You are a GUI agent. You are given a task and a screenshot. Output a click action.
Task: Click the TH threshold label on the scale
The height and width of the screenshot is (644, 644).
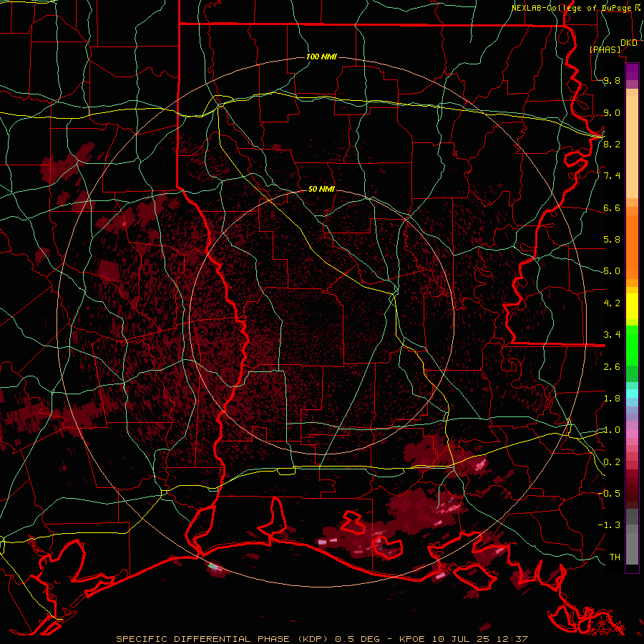point(615,557)
